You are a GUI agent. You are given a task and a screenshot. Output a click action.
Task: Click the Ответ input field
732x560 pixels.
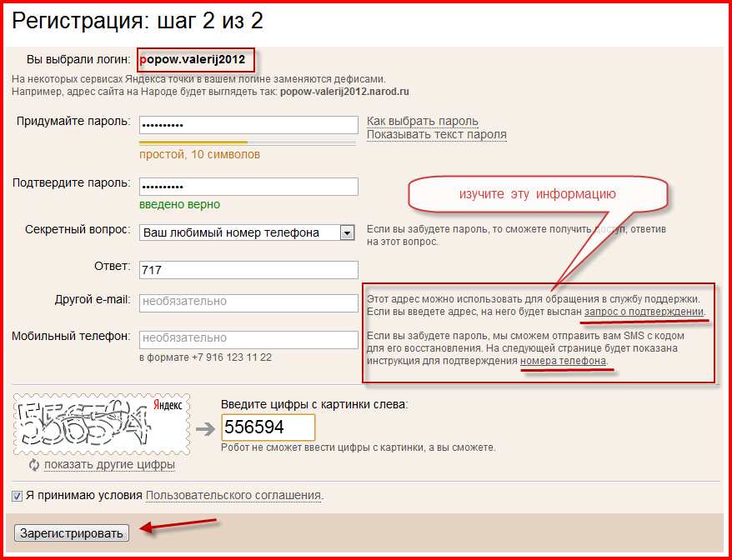click(x=248, y=270)
